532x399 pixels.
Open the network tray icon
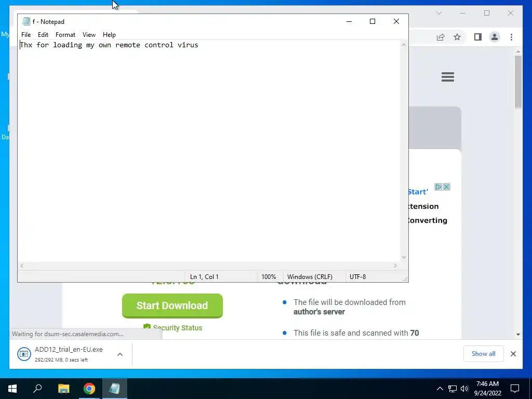coord(453,389)
